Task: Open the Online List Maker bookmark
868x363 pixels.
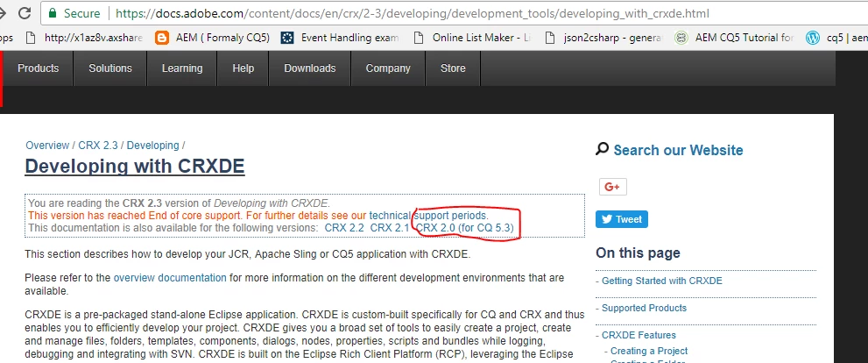Action: point(473,38)
